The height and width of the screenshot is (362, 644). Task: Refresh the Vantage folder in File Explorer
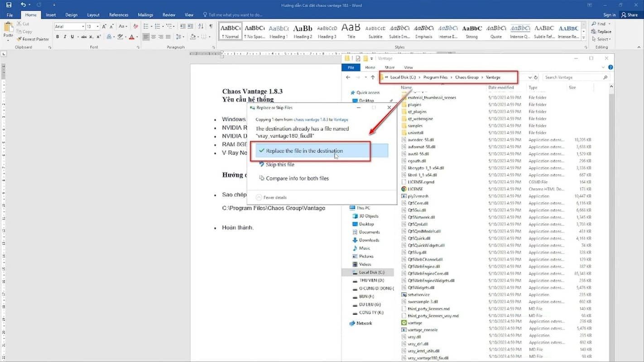tap(536, 77)
